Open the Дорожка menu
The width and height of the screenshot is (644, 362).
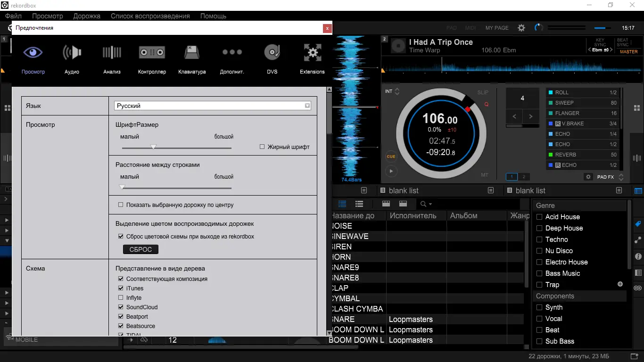coord(87,16)
